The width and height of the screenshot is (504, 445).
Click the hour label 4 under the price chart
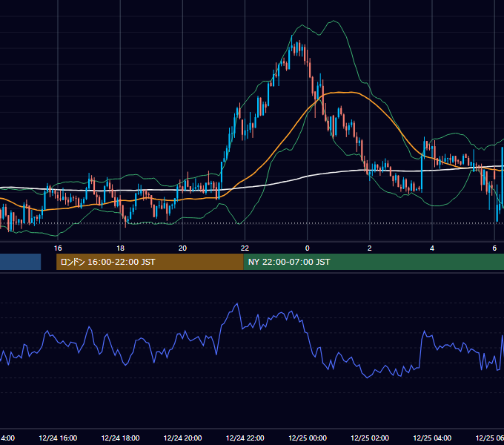pos(432,248)
